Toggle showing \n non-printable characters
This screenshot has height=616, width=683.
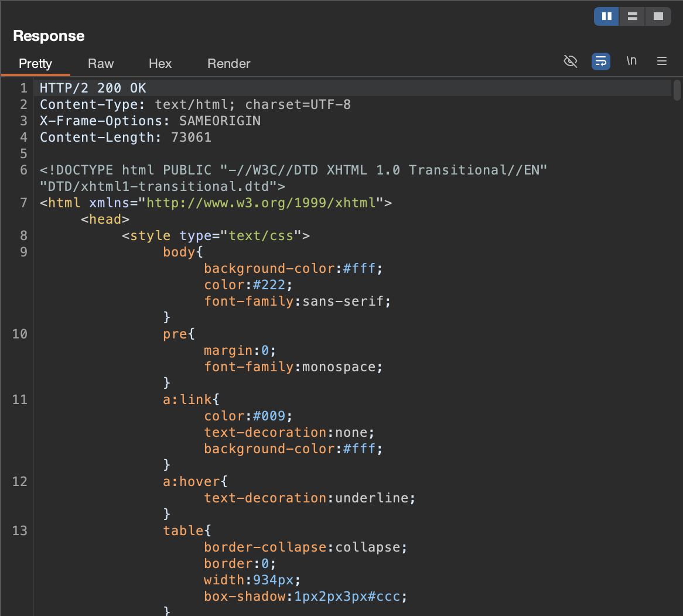coord(631,61)
